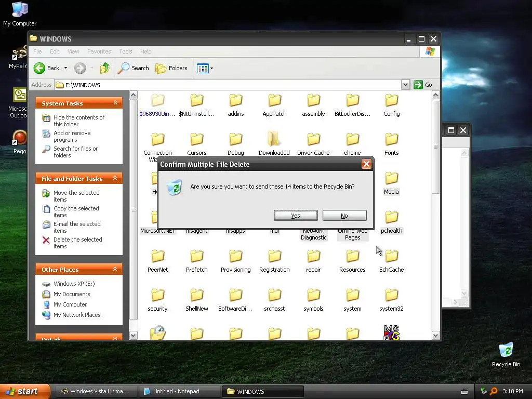Click Add or remove programs link
Screen dimensions: 532x399
pyautogui.click(x=72, y=137)
